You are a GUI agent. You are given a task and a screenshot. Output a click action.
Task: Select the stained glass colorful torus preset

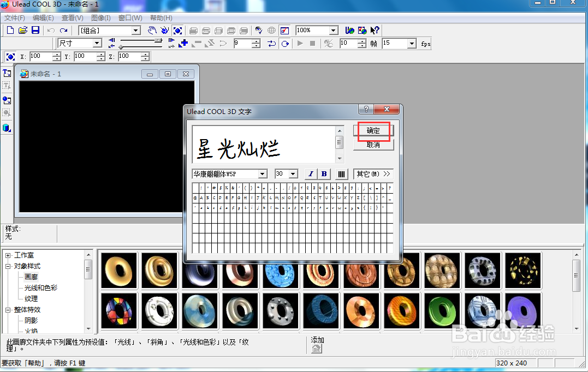point(119,310)
